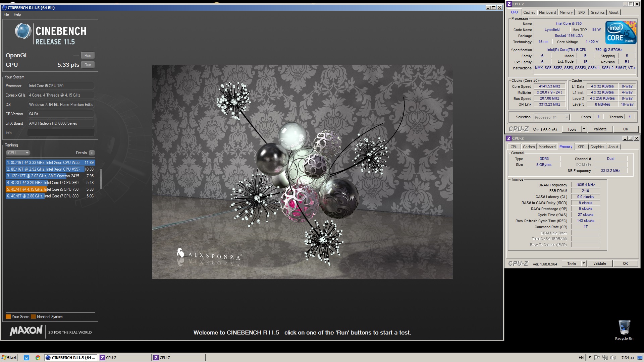Switch to Graphics tab in top CPU-Z window
This screenshot has width=644, height=362.
(597, 12)
